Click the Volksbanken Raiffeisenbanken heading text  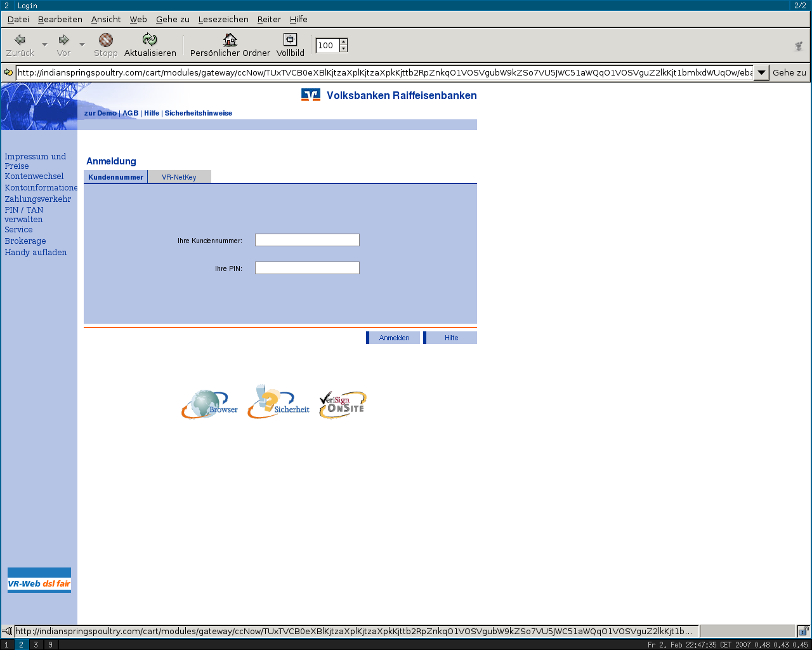pyautogui.click(x=402, y=96)
